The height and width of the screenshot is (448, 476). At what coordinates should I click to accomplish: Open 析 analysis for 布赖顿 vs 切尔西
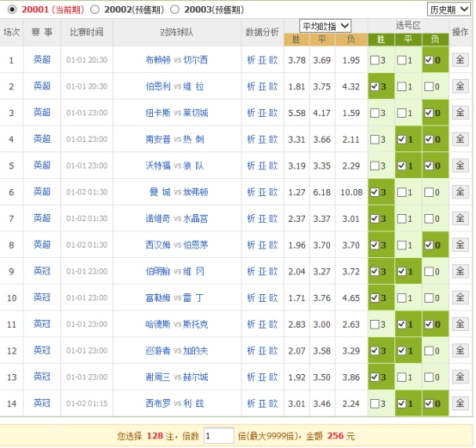coord(251,60)
